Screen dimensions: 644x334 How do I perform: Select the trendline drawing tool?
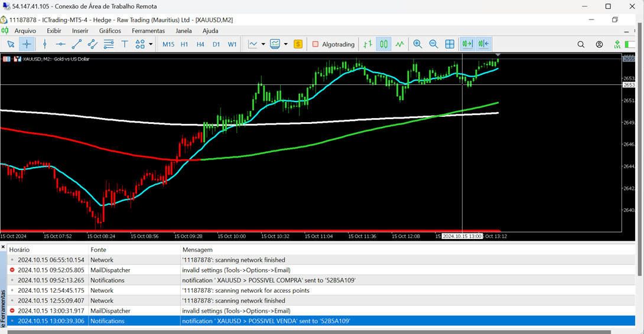click(77, 44)
